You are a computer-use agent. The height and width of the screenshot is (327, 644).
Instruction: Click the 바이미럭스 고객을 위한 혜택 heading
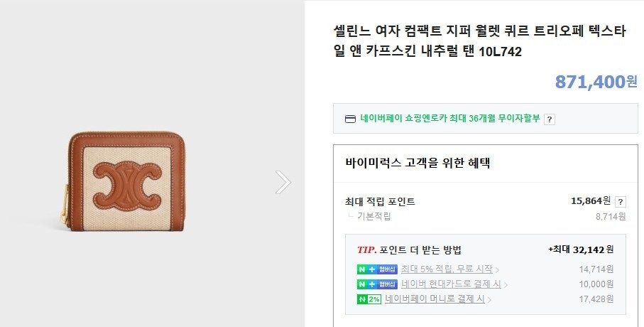click(417, 163)
